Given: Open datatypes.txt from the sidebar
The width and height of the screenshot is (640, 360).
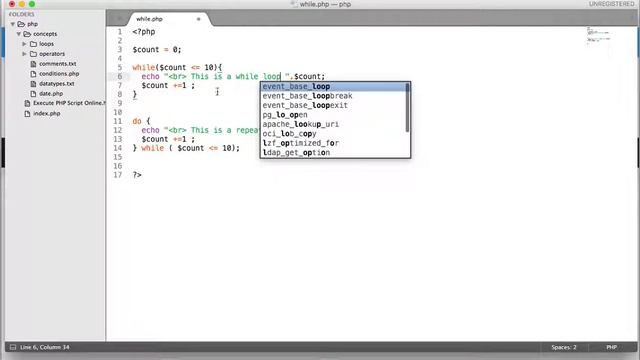Looking at the screenshot, I should click(x=57, y=84).
